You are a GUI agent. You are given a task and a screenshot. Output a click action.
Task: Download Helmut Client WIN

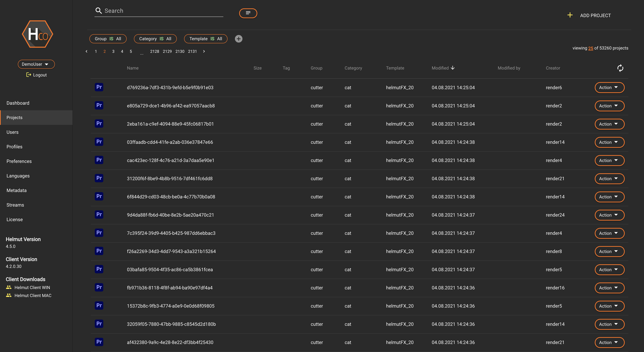click(x=32, y=287)
